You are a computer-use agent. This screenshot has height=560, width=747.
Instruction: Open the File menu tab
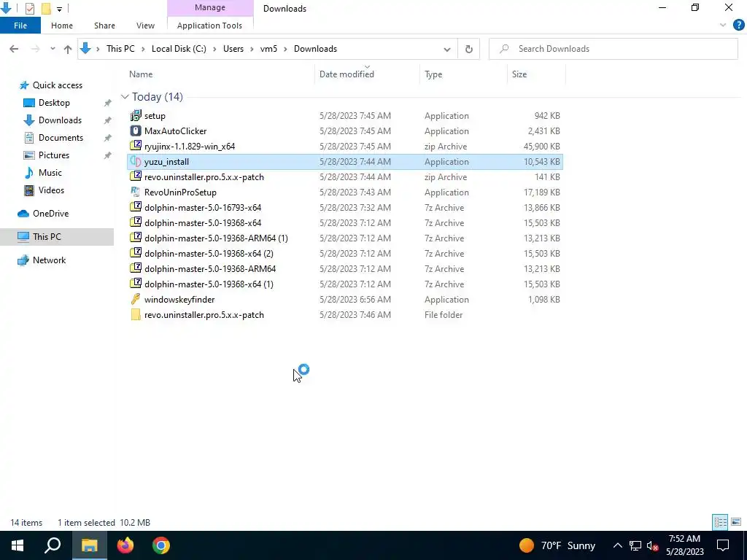point(20,26)
